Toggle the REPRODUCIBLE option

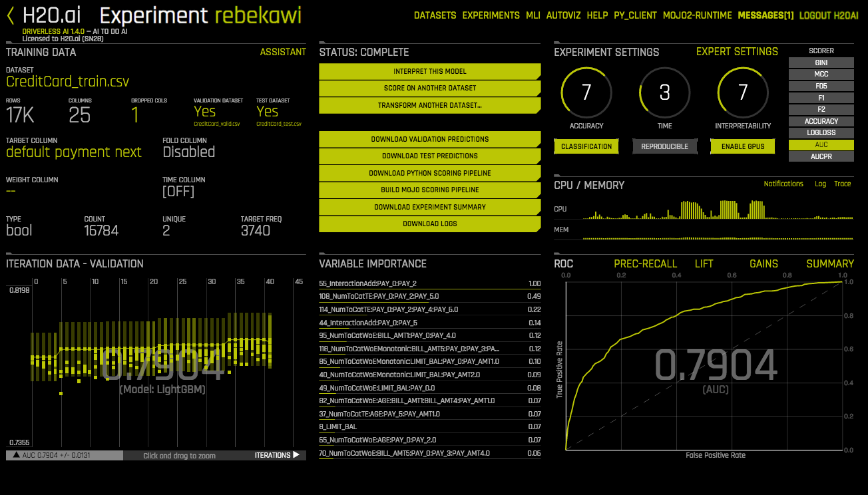(x=665, y=146)
